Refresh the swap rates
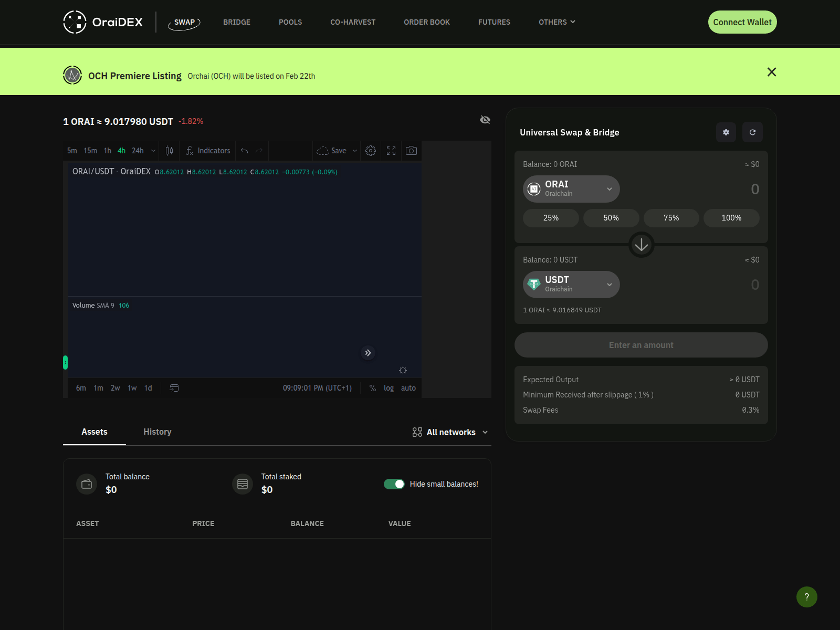This screenshot has height=630, width=840. click(x=752, y=132)
